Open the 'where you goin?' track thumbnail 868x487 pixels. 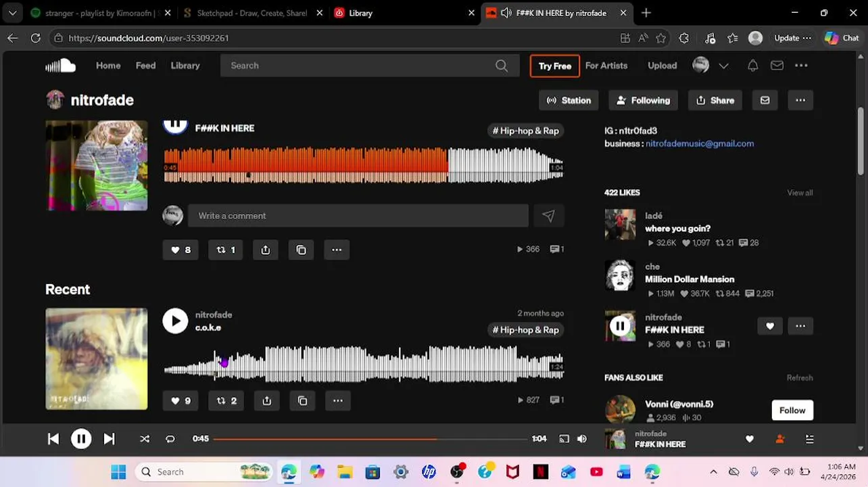620,225
